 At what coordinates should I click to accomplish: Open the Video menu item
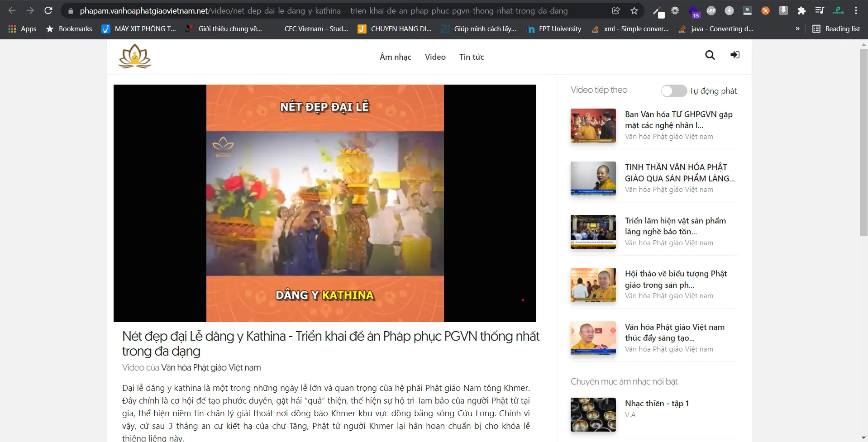[435, 57]
